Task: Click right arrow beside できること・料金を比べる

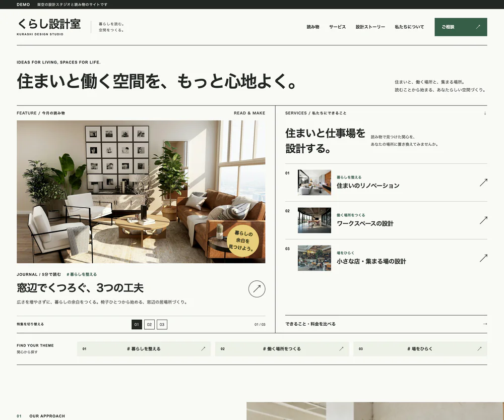Action: tap(485, 324)
